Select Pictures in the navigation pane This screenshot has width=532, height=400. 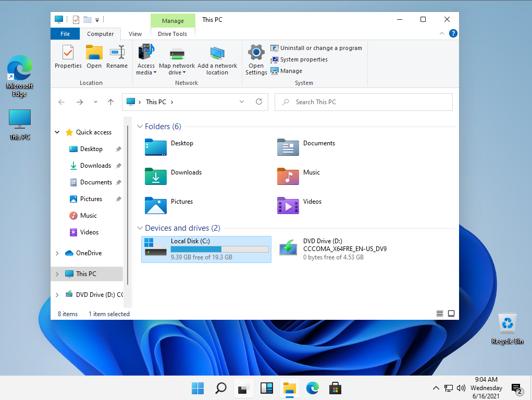point(91,199)
